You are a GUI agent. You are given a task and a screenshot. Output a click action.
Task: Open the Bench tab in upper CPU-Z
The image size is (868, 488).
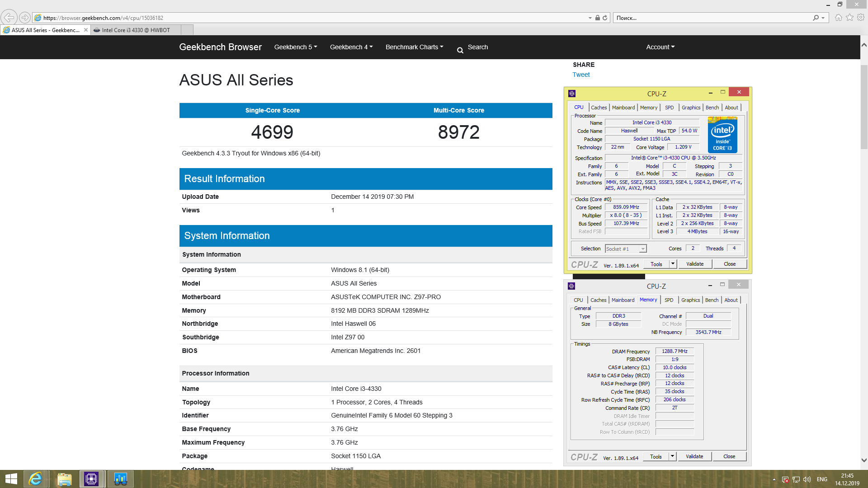click(x=712, y=108)
